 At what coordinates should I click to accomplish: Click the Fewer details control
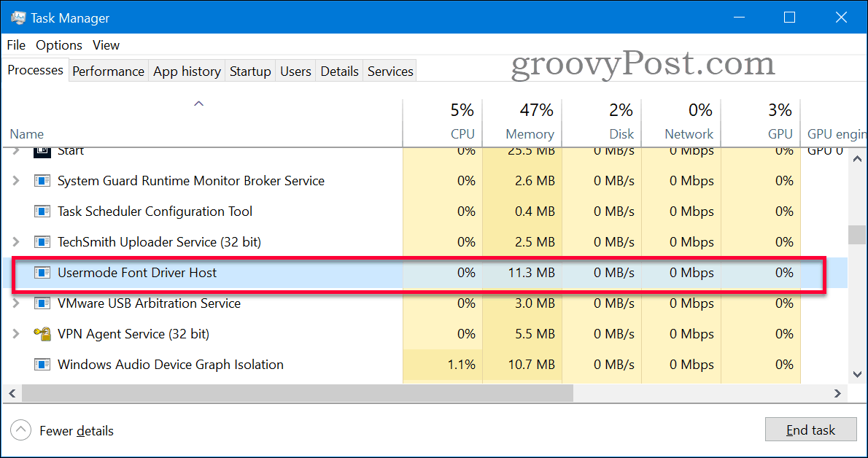pyautogui.click(x=76, y=430)
